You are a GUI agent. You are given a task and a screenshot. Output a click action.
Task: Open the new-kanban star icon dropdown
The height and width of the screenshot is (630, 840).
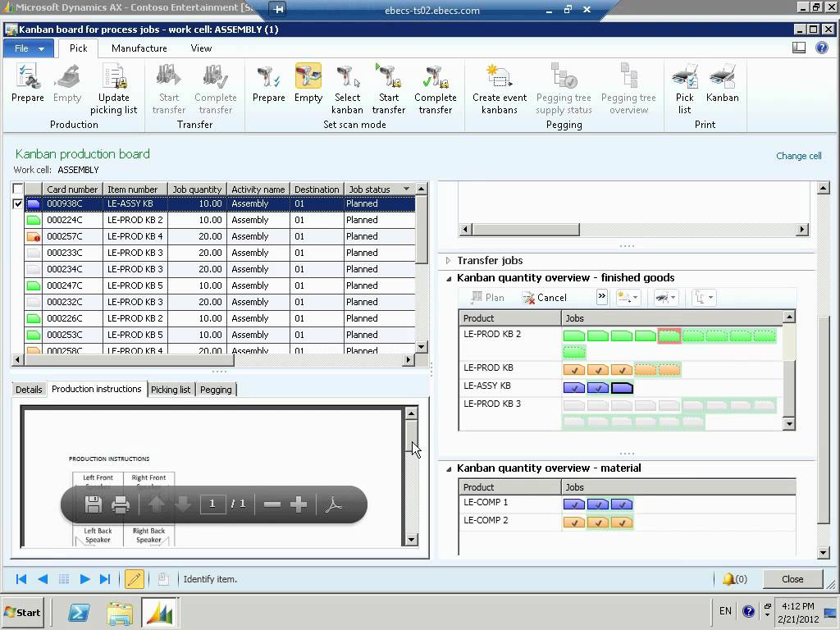628,297
